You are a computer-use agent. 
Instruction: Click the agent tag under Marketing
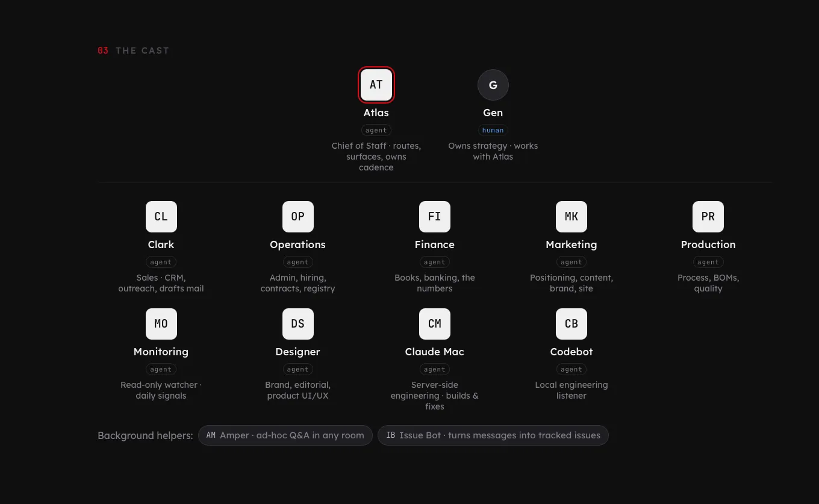click(x=571, y=262)
